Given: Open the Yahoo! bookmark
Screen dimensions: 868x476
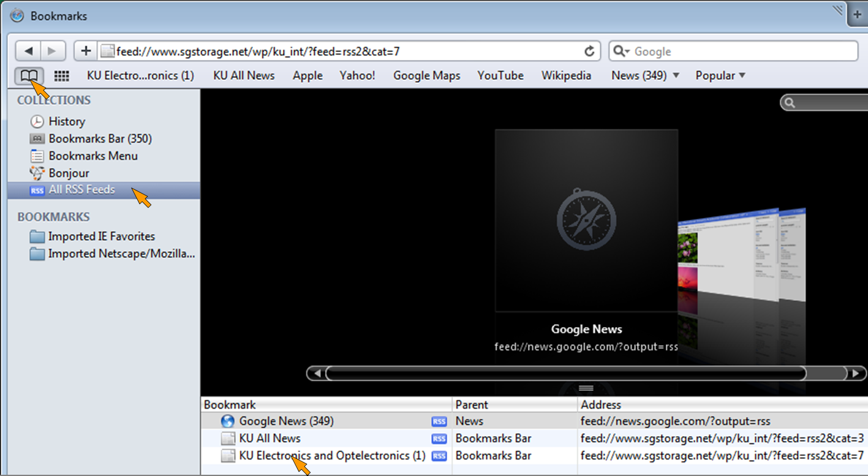Looking at the screenshot, I should click(x=357, y=76).
